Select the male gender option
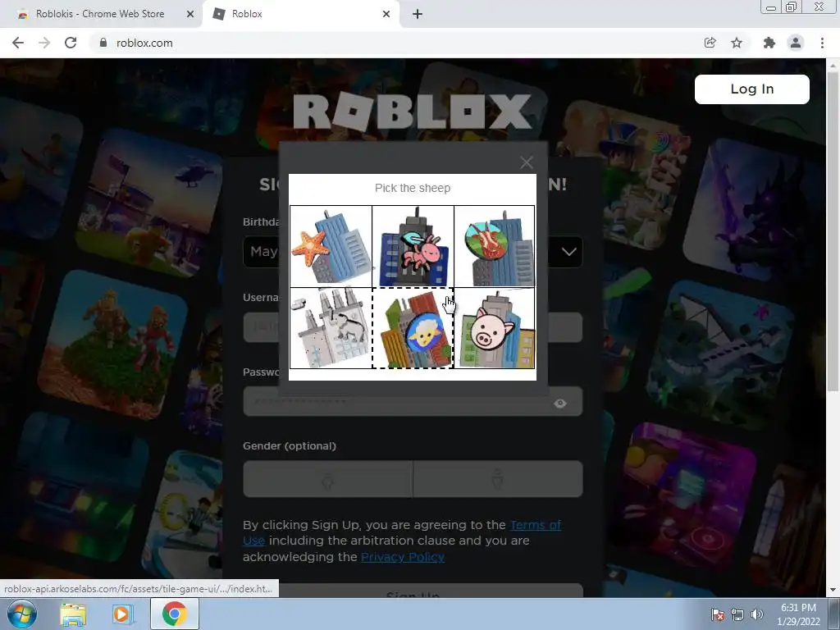The image size is (840, 630). pos(498,479)
